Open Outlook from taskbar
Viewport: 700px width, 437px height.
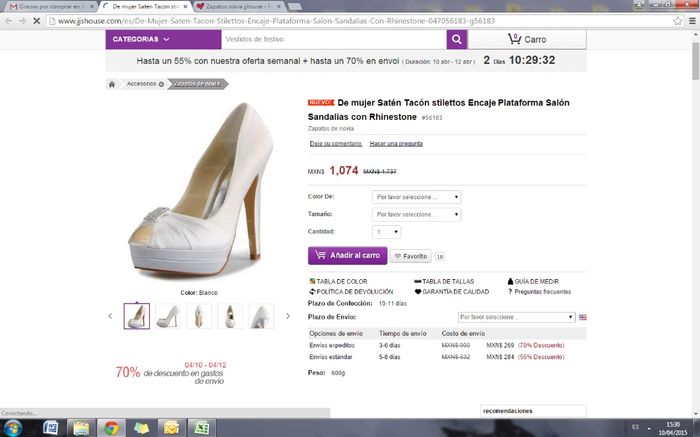(x=171, y=428)
